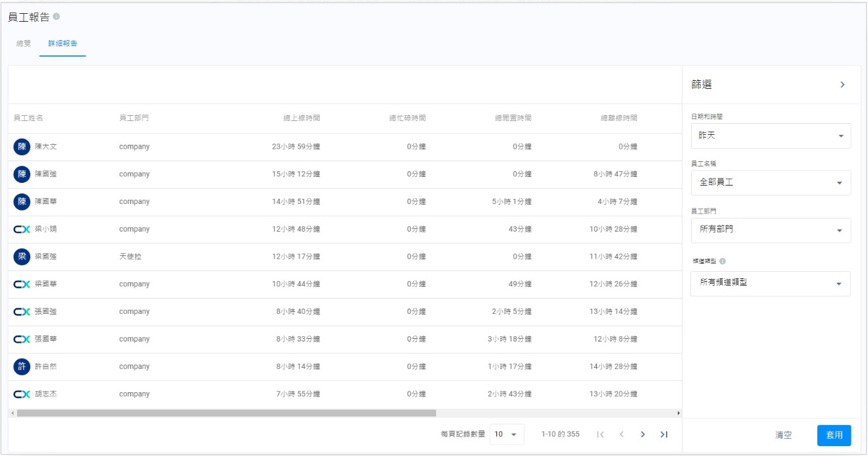Click the 14小時 28分鐘 offline time cell

(x=613, y=367)
